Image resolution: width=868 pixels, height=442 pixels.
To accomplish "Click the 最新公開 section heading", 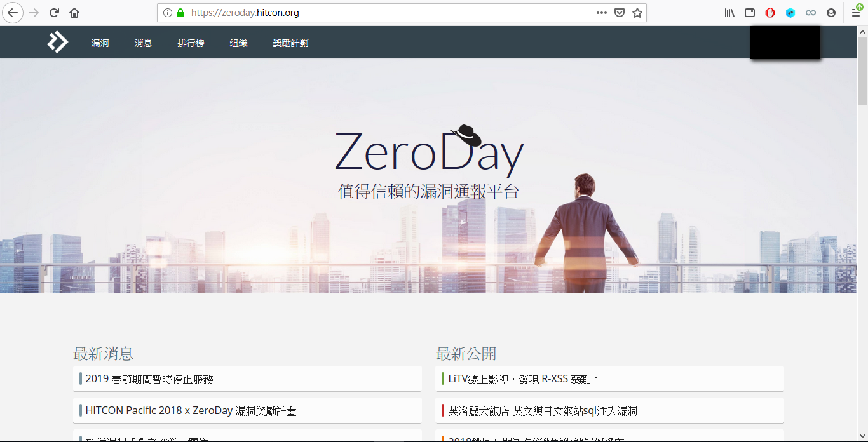I will tap(466, 354).
